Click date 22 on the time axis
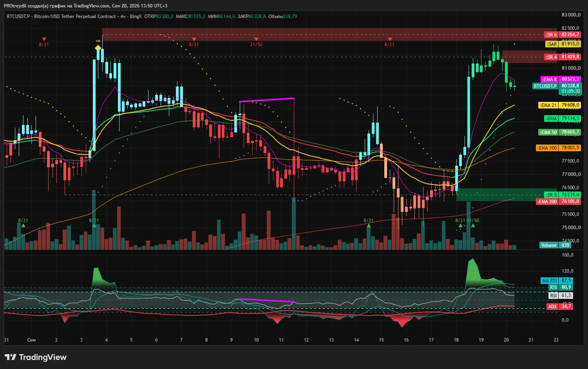588x369 pixels. coord(556,340)
